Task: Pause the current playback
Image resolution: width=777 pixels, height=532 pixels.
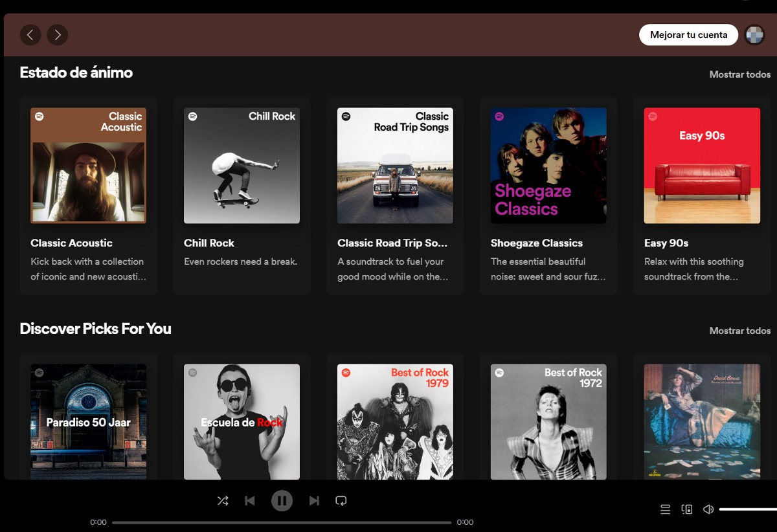Action: coord(282,500)
